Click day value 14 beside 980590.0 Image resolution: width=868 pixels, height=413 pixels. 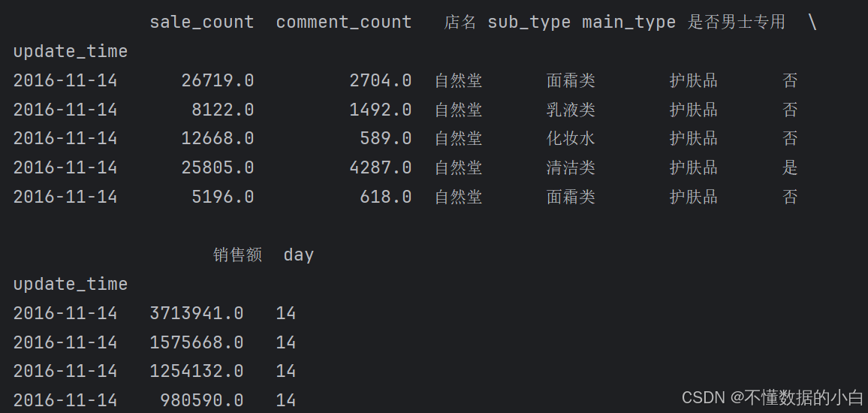pos(285,399)
